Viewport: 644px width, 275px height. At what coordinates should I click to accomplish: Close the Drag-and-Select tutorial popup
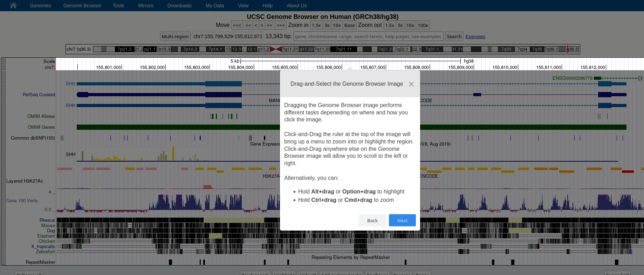pos(411,84)
